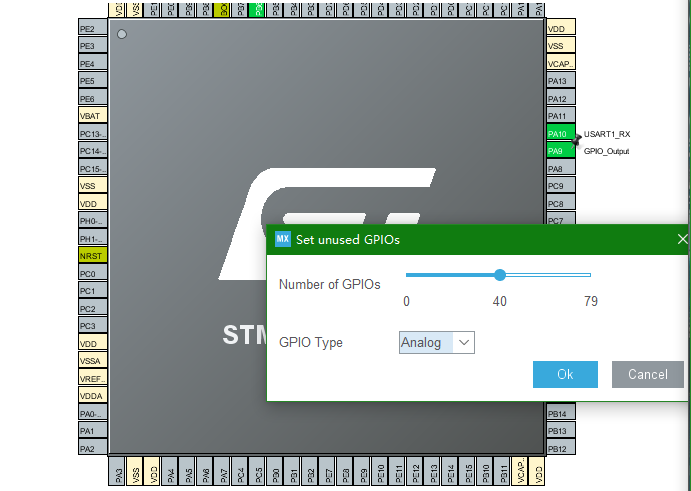Select pin PE11 on the chip
Image resolution: width=691 pixels, height=491 pixels.
397,471
